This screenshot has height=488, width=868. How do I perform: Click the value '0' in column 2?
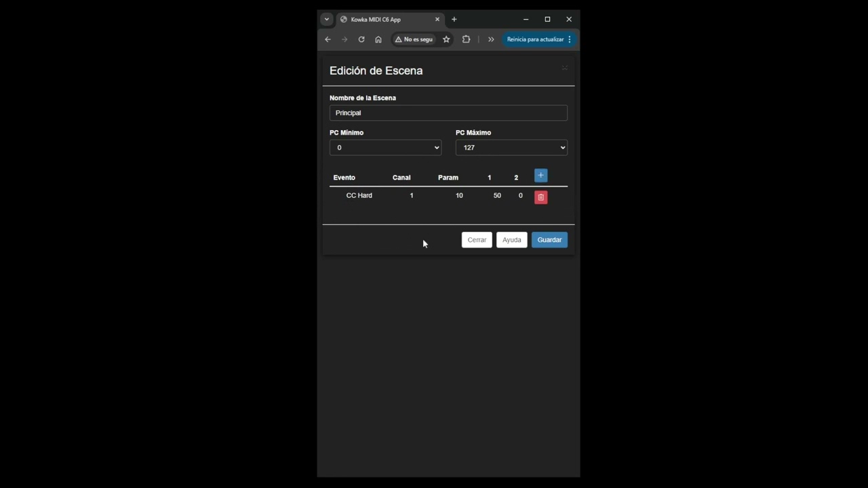pyautogui.click(x=521, y=195)
